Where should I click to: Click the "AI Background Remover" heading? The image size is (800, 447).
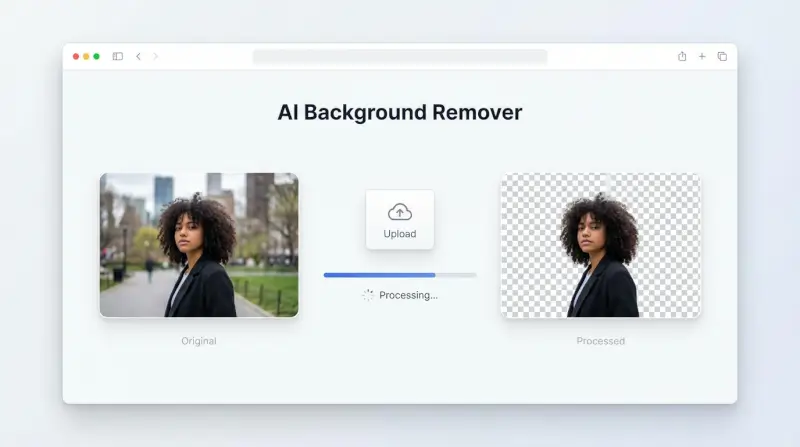pyautogui.click(x=399, y=112)
